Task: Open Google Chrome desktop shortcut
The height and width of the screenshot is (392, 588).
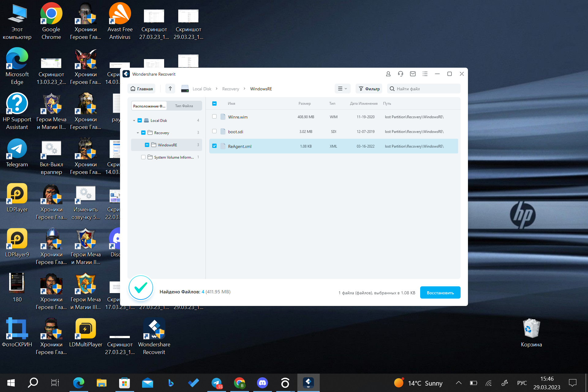Action: pyautogui.click(x=51, y=21)
